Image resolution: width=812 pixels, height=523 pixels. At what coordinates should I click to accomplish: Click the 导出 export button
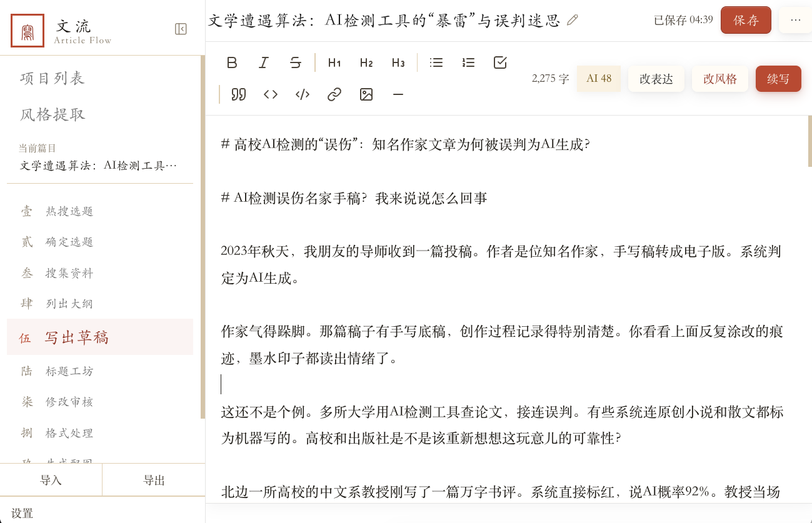pos(154,480)
